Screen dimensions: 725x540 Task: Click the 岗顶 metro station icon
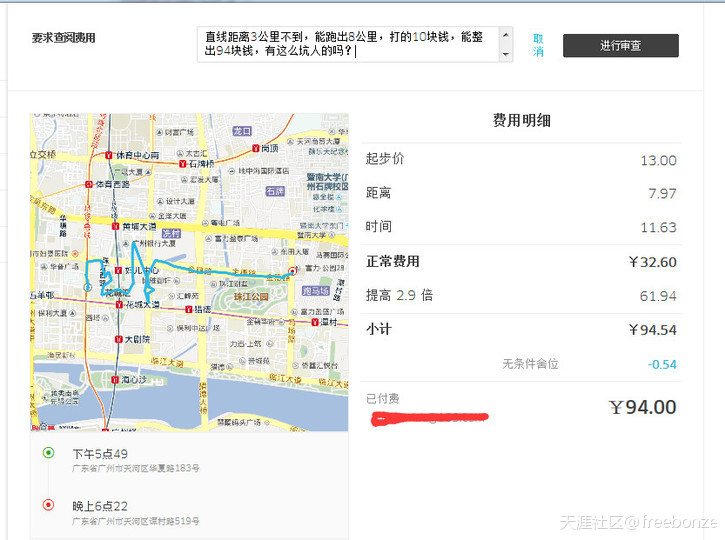tap(256, 149)
